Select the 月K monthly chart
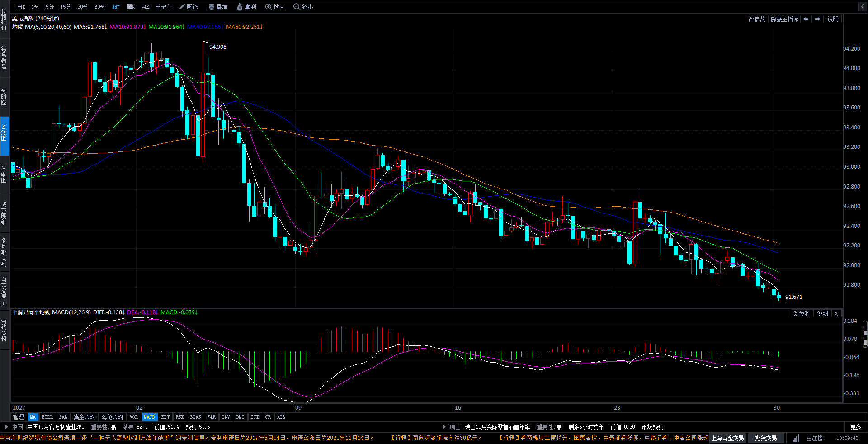 pyautogui.click(x=145, y=7)
